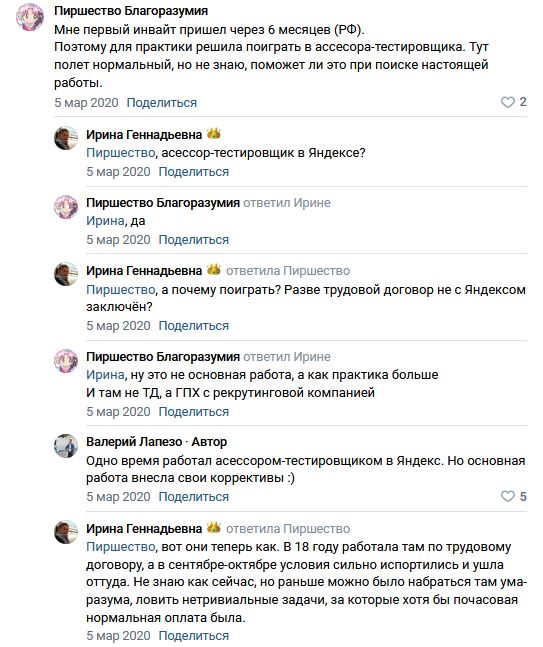Click crown badge next to Ирина Геннадьевна's first reply
The width and height of the screenshot is (543, 647).
[x=213, y=134]
